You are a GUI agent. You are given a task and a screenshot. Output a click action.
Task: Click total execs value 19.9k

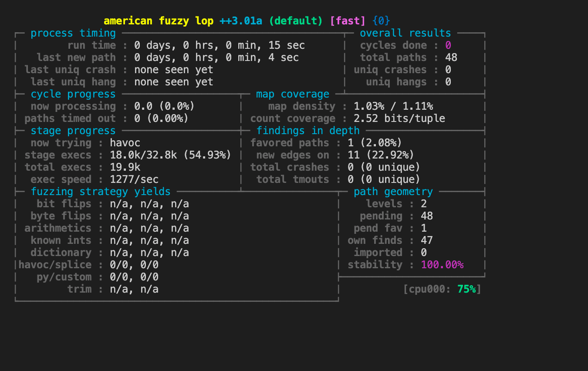[125, 167]
